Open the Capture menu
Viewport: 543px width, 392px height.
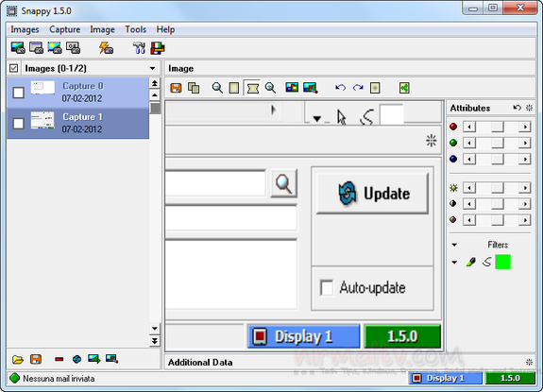tap(65, 29)
